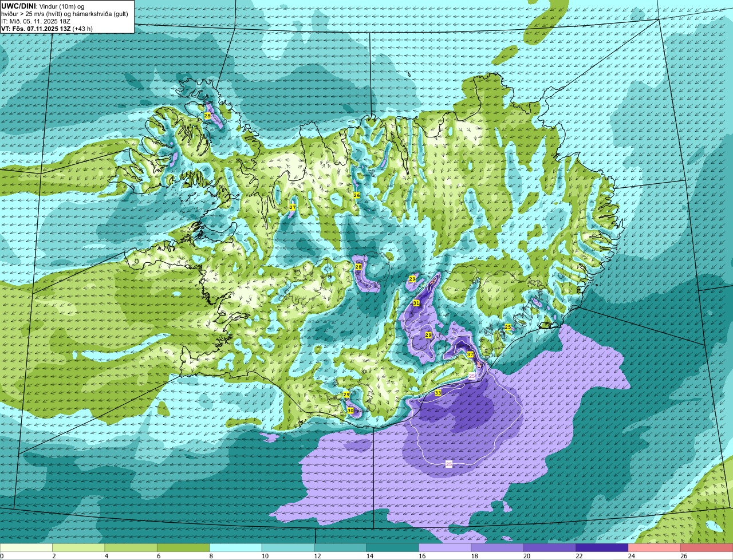Select the yellow 33 gust marker
Viewport: 733px width, 560px height.
pos(438,393)
